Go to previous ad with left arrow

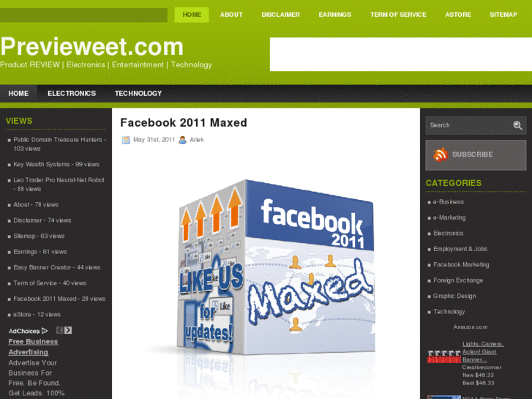59,330
